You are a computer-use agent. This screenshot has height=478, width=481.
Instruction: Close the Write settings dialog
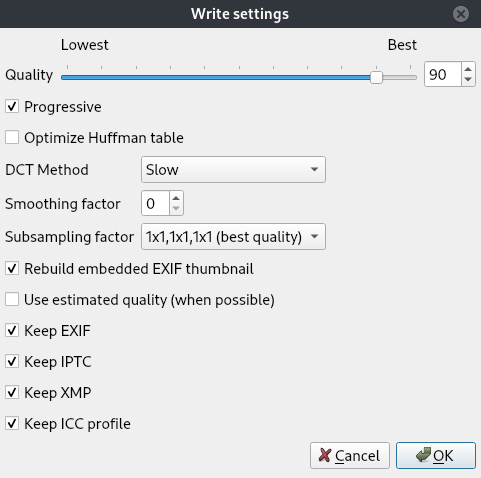[x=461, y=14]
